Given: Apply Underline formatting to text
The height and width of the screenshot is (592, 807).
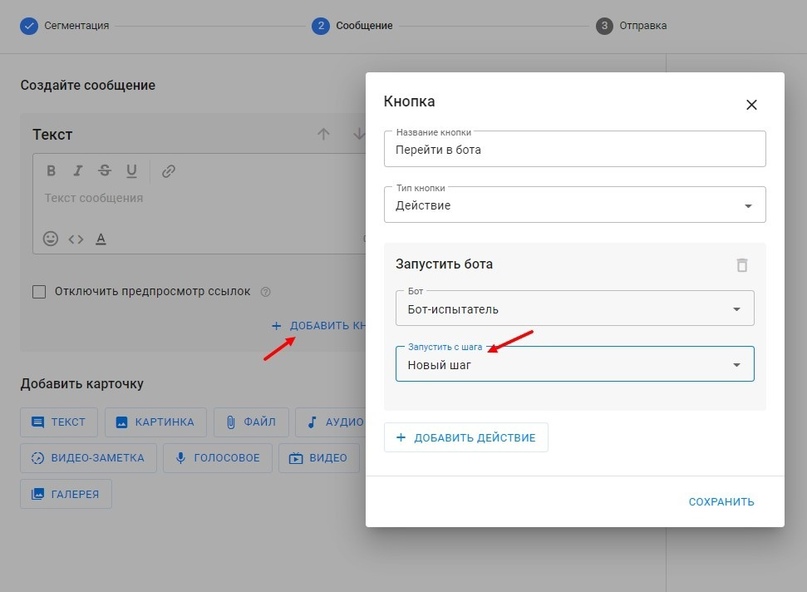Looking at the screenshot, I should coord(131,171).
